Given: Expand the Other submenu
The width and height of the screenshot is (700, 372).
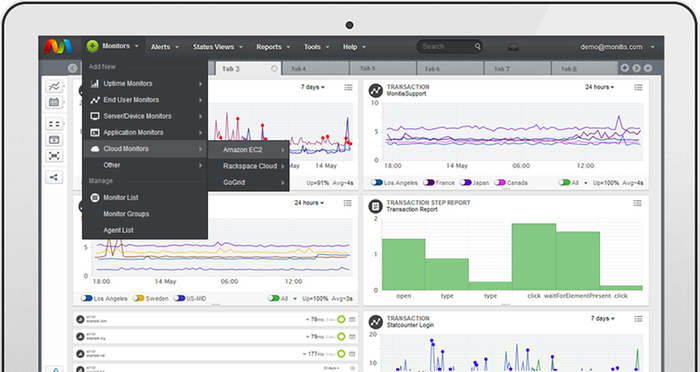Looking at the screenshot, I should [x=145, y=165].
